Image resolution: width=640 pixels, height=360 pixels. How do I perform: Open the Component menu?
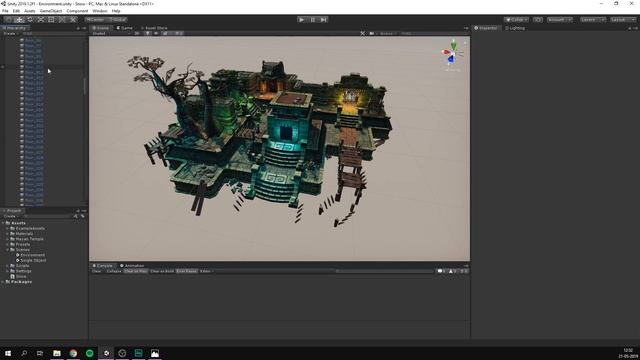pyautogui.click(x=77, y=11)
